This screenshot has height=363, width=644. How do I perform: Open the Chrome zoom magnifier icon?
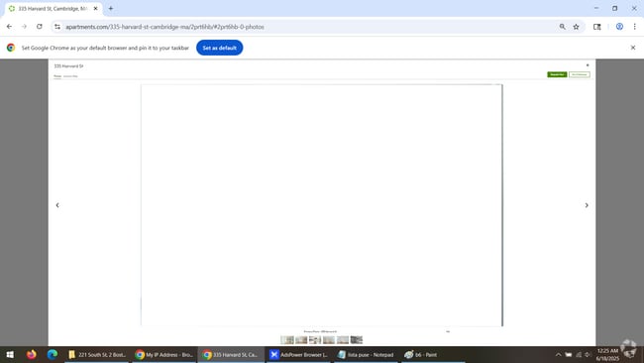tap(563, 27)
